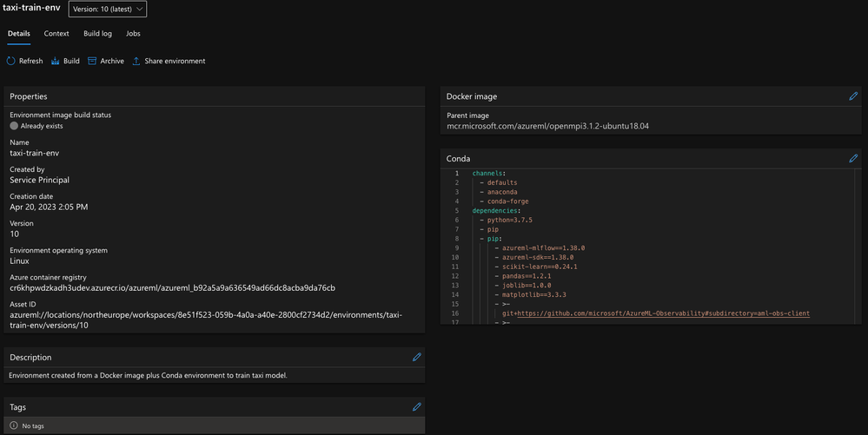Click the Share environment upload icon
Screen dimensions: 868x435
136,61
